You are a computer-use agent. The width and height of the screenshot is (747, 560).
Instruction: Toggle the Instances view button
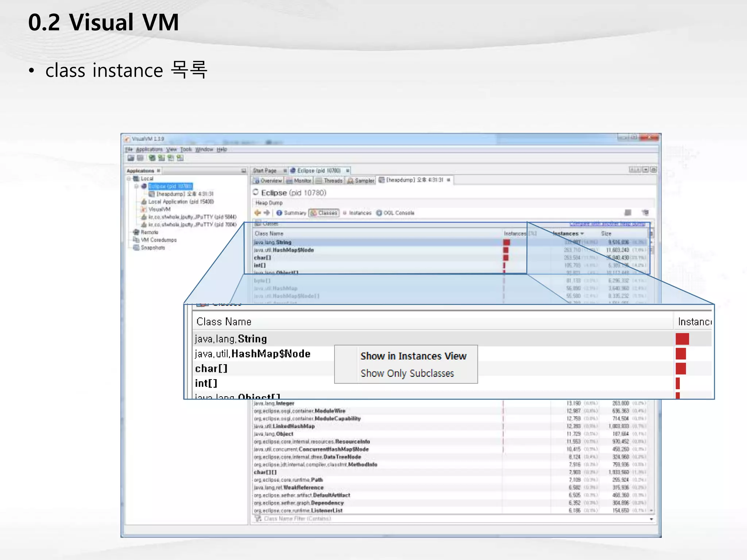pos(357,213)
